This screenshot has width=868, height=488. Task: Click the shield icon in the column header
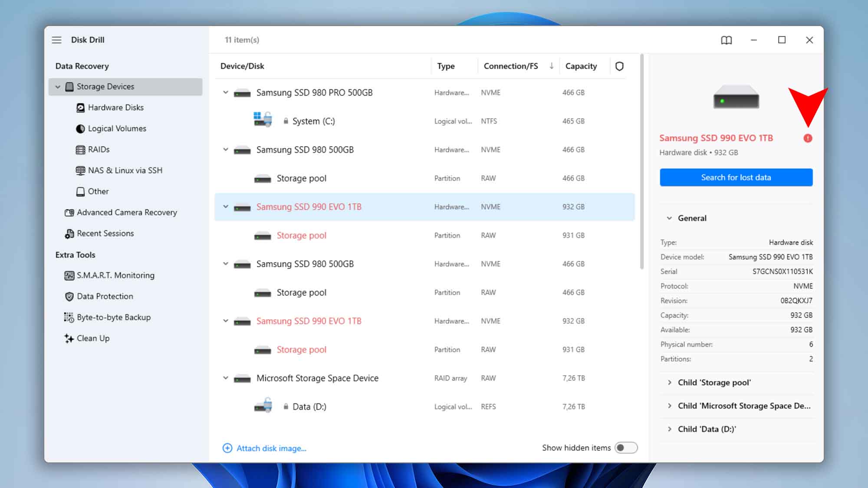click(x=620, y=66)
